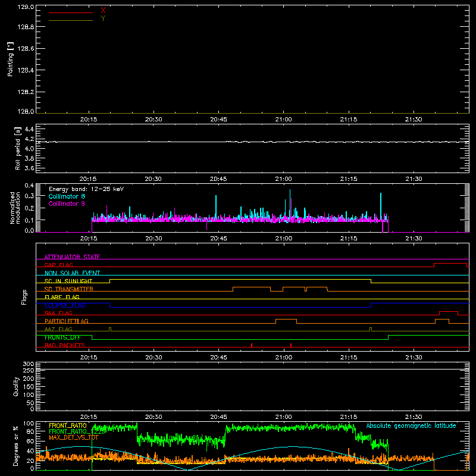Click the blue ECLIPSE_FLAG label
476x476 pixels.
pos(65,305)
